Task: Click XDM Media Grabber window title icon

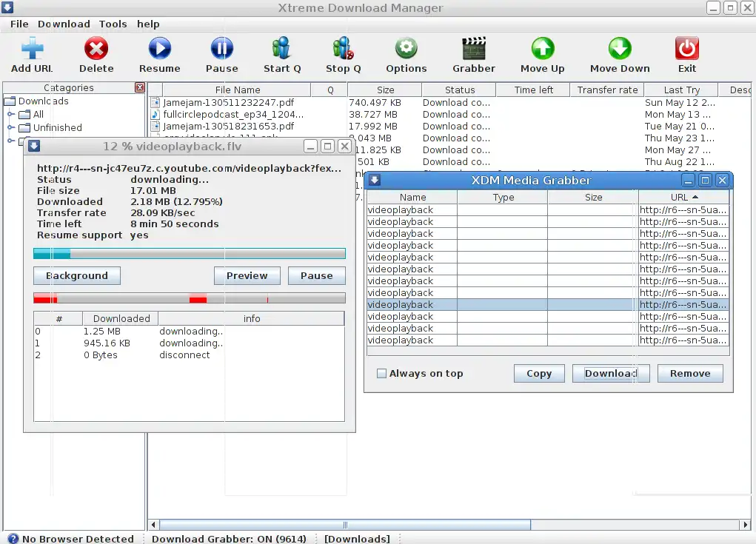Action: [375, 180]
